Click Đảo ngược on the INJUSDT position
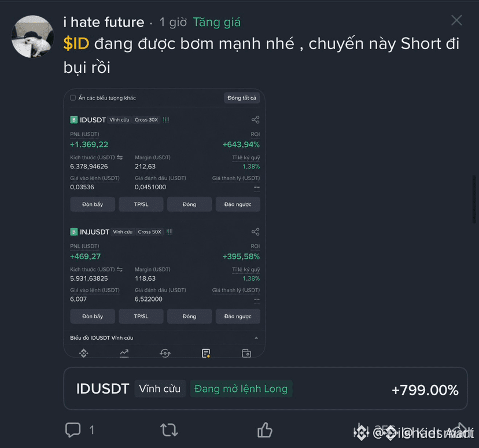This screenshot has width=479, height=448. point(238,316)
